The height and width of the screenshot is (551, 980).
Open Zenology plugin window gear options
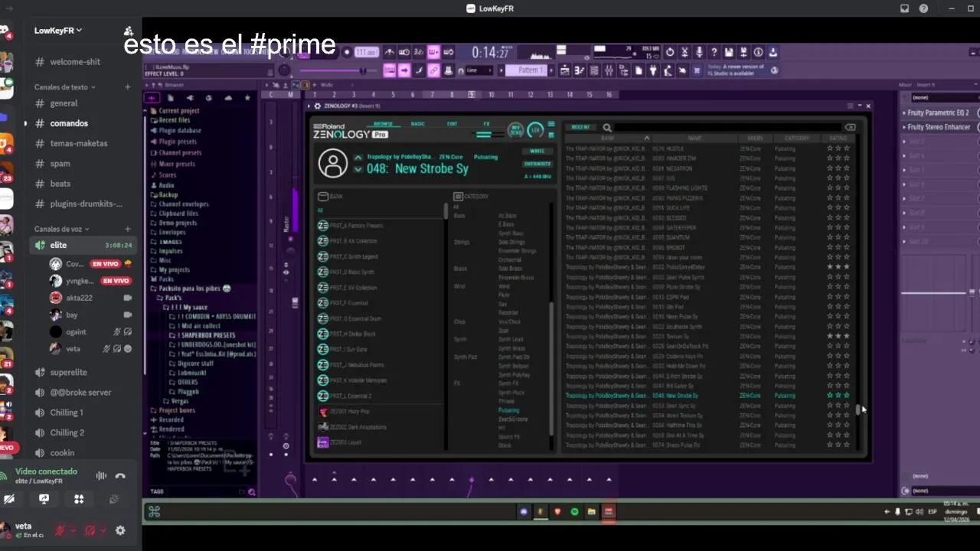coord(318,106)
